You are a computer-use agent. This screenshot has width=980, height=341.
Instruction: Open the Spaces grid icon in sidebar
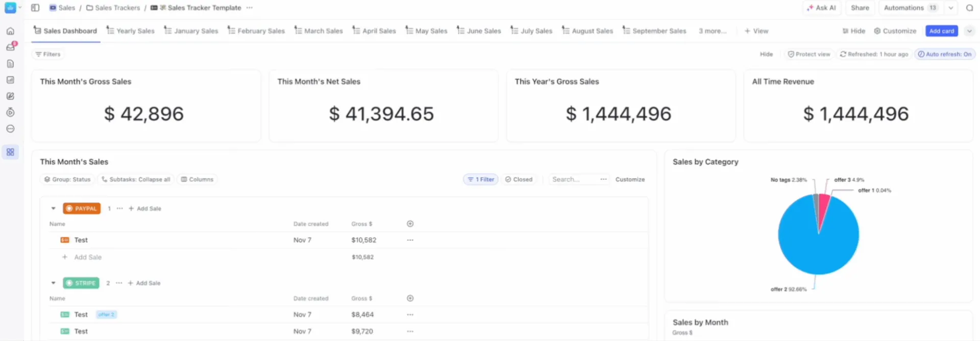(10, 152)
